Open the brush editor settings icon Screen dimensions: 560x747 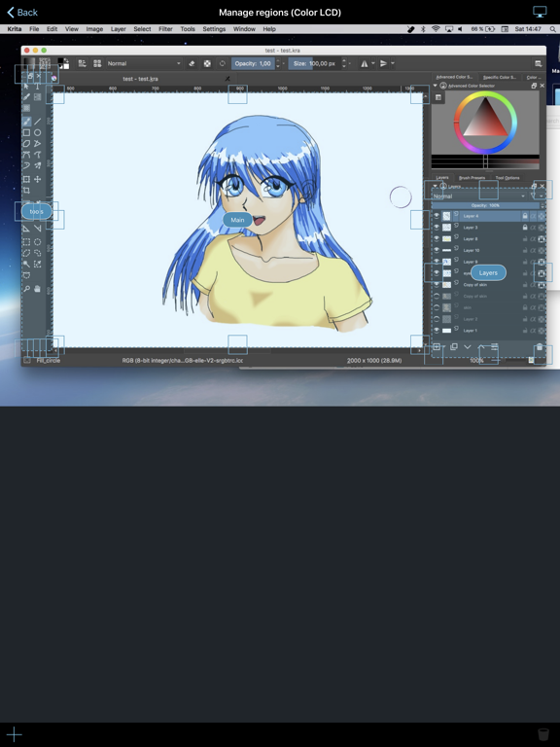pos(83,63)
